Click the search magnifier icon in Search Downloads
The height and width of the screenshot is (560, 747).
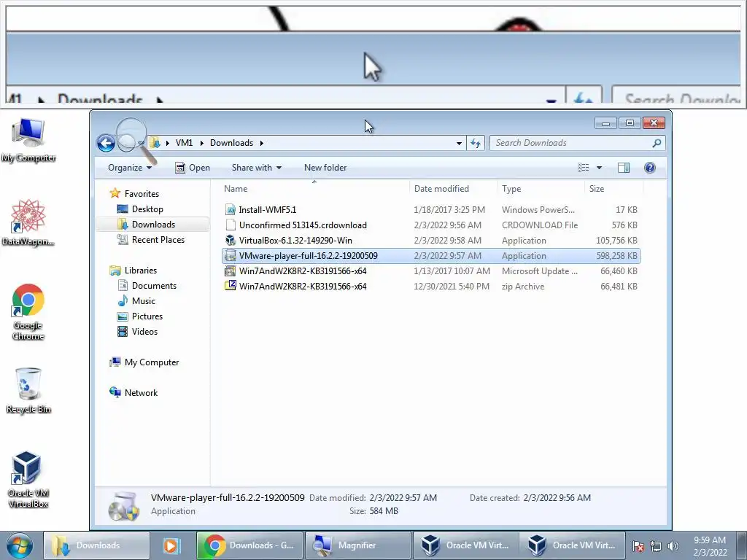coord(657,143)
